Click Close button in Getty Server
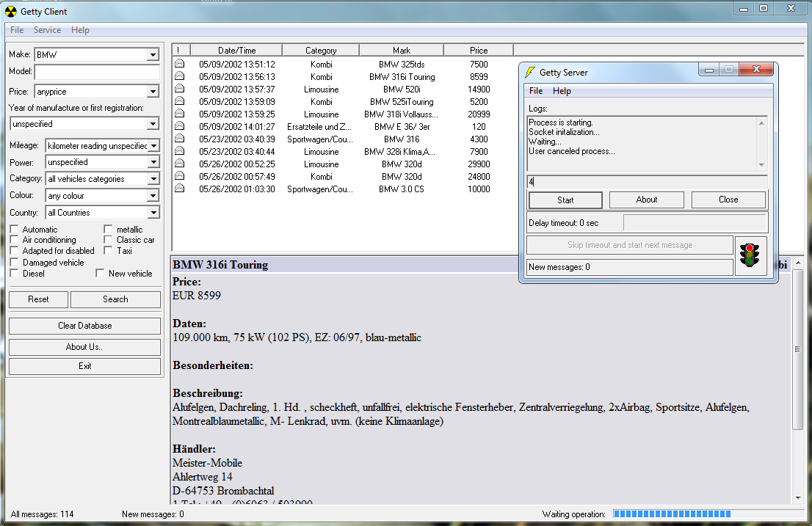The height and width of the screenshot is (526, 812). pyautogui.click(x=728, y=200)
